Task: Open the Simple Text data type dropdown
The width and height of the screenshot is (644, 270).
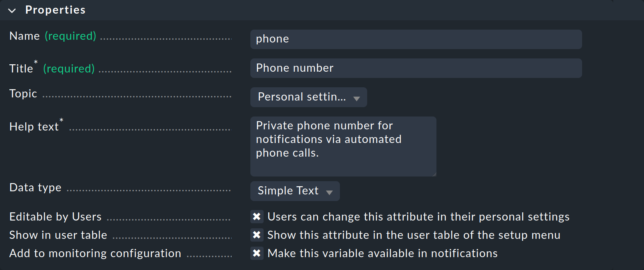Action: click(295, 191)
